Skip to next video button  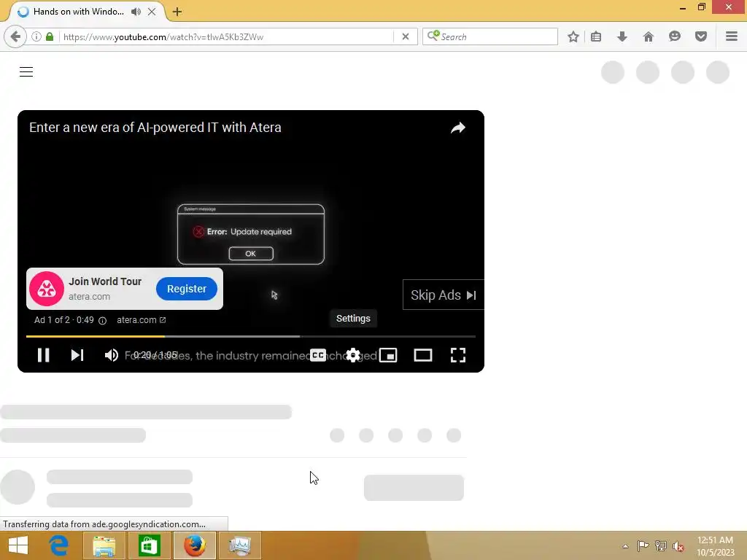click(77, 355)
